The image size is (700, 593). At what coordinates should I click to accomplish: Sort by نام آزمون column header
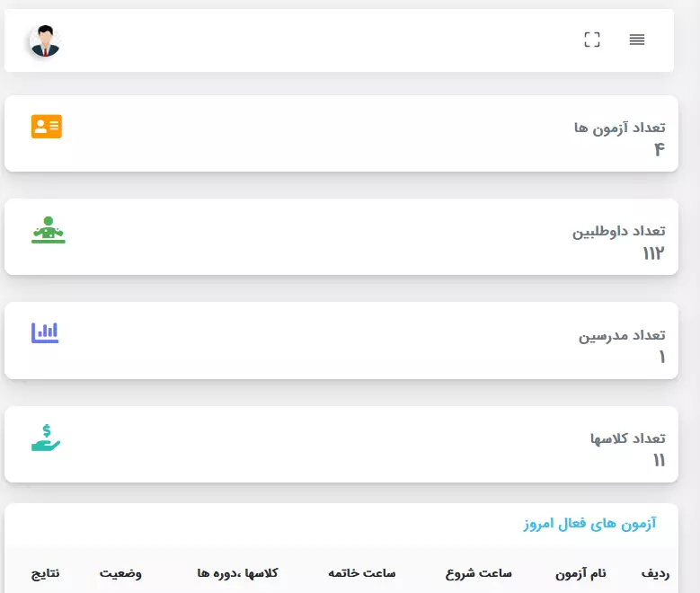[580, 573]
